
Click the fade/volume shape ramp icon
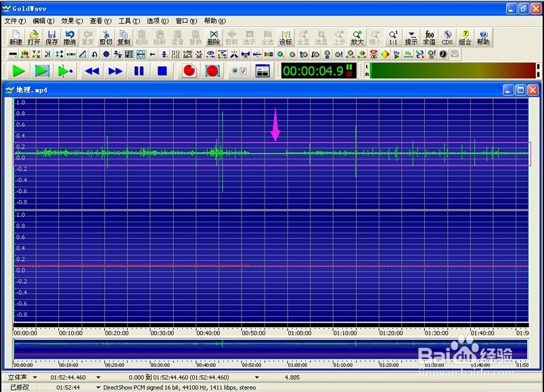click(83, 55)
